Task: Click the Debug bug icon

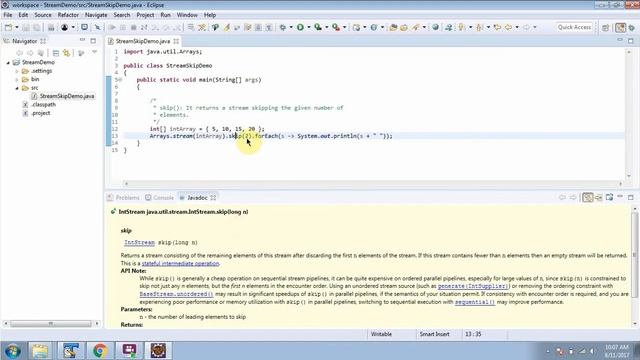Action: point(282,27)
